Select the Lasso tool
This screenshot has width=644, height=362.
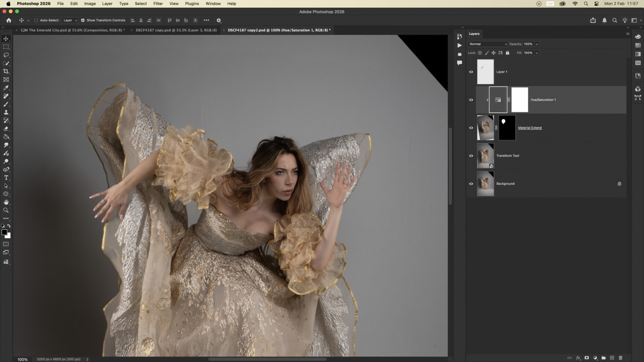click(6, 55)
